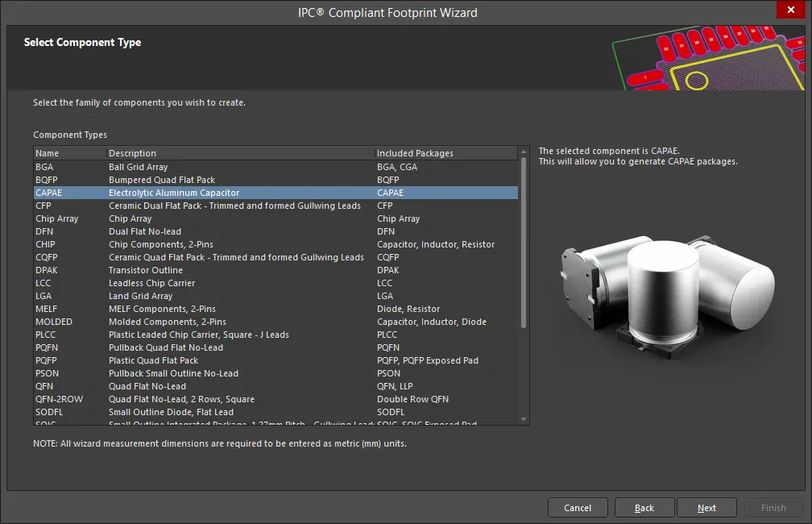Sort by the Description column header
Image resolution: width=812 pixels, height=524 pixels.
pyautogui.click(x=240, y=153)
